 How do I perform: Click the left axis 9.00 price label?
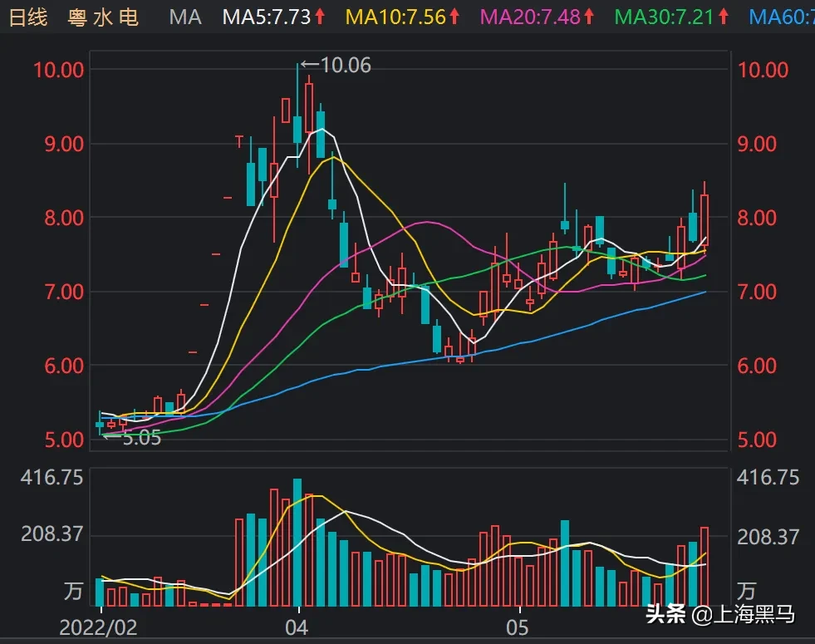coord(64,144)
